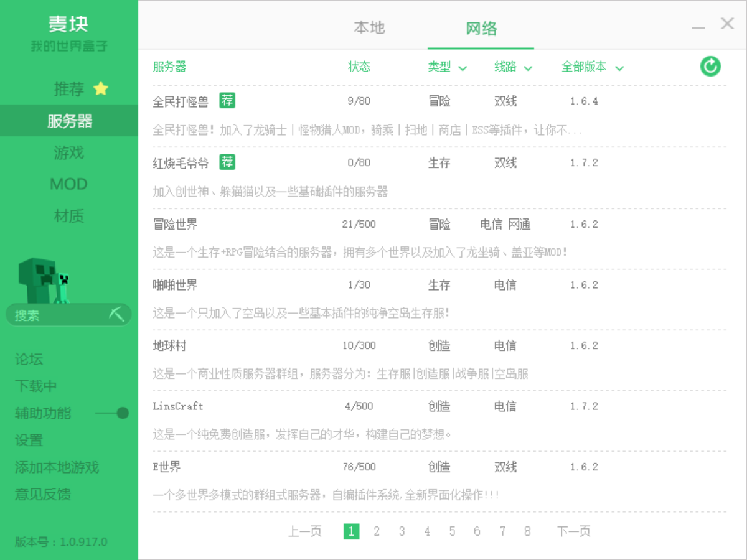
Task: Switch to the 本地 tab
Action: point(369,27)
